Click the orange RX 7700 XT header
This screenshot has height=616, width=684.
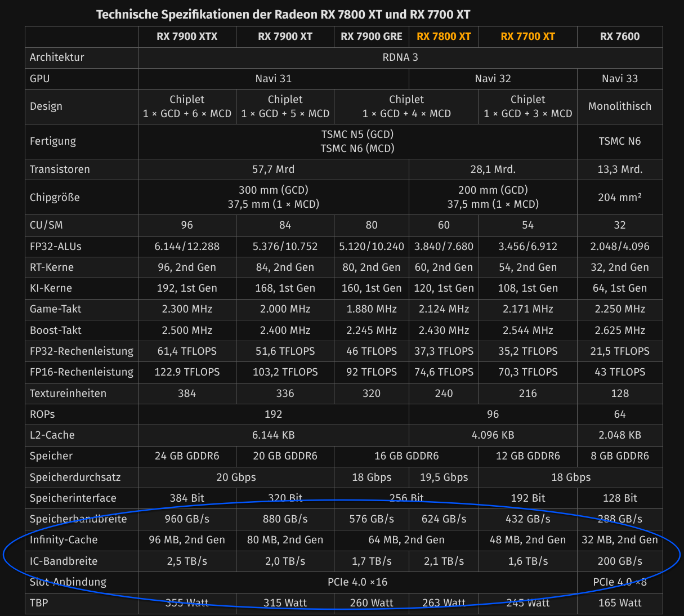pos(527,37)
